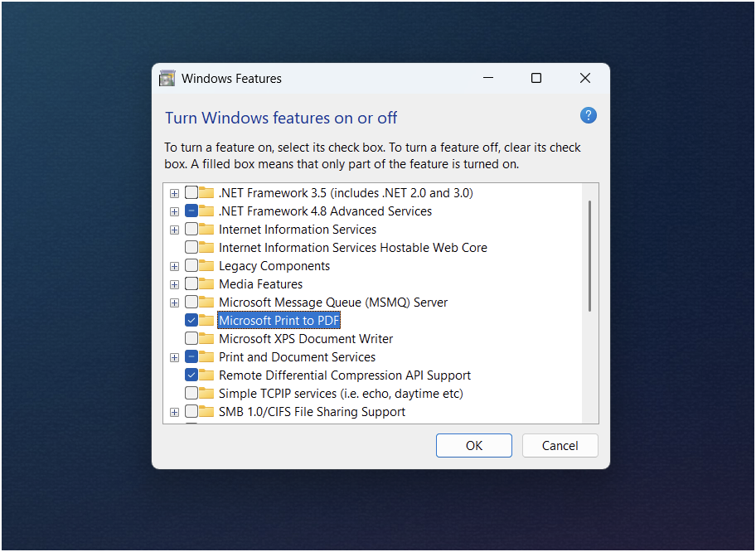Expand the Legacy Components node
This screenshot has width=756, height=552.
175,266
